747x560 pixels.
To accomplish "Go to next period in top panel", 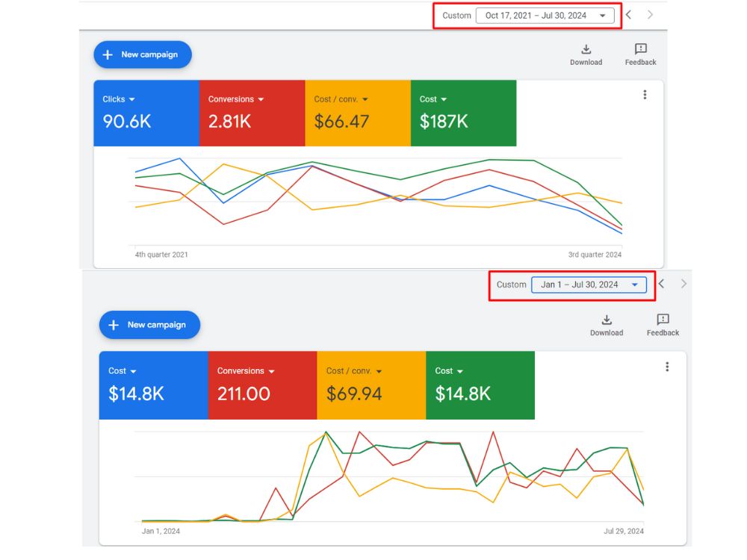I will (x=650, y=15).
